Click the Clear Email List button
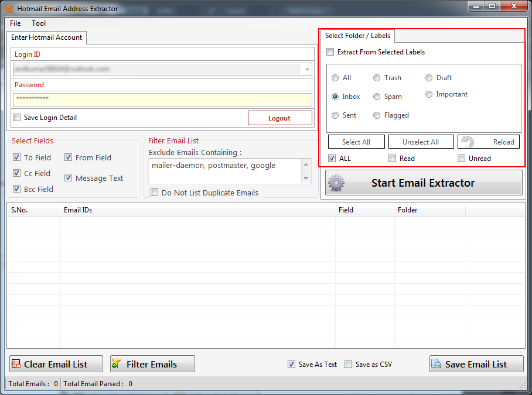This screenshot has width=532, height=395. [56, 364]
